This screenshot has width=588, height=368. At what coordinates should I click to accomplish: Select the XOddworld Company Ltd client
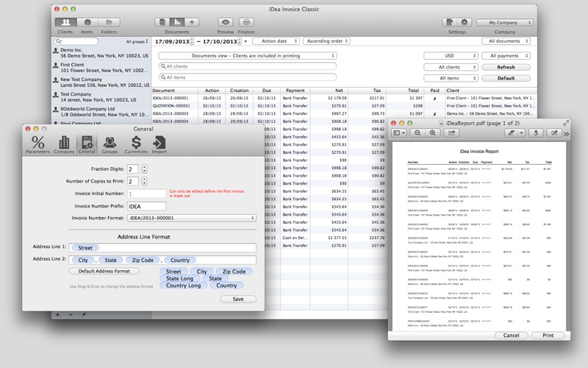[101, 112]
